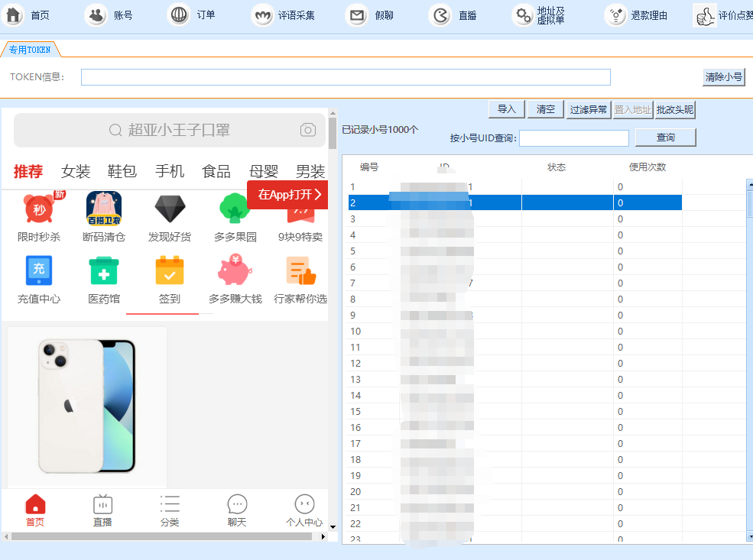Viewport: 753px width, 560px height.
Task: Go to 分类 in bottom navigation
Action: coord(170,510)
